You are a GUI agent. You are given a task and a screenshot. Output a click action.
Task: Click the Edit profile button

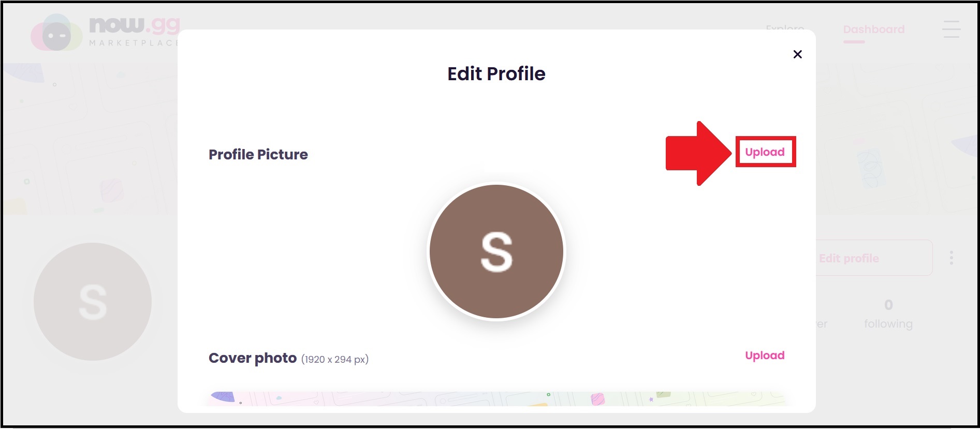(x=874, y=258)
